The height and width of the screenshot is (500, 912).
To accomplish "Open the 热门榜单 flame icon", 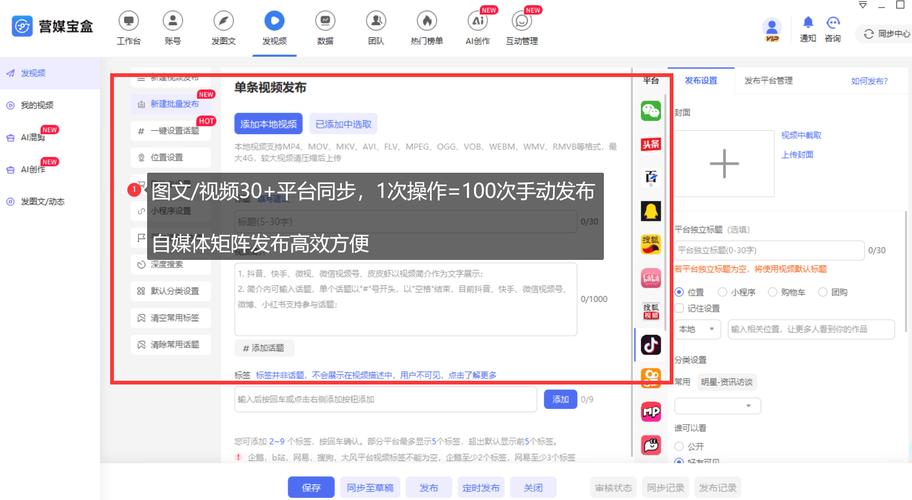I will [428, 20].
